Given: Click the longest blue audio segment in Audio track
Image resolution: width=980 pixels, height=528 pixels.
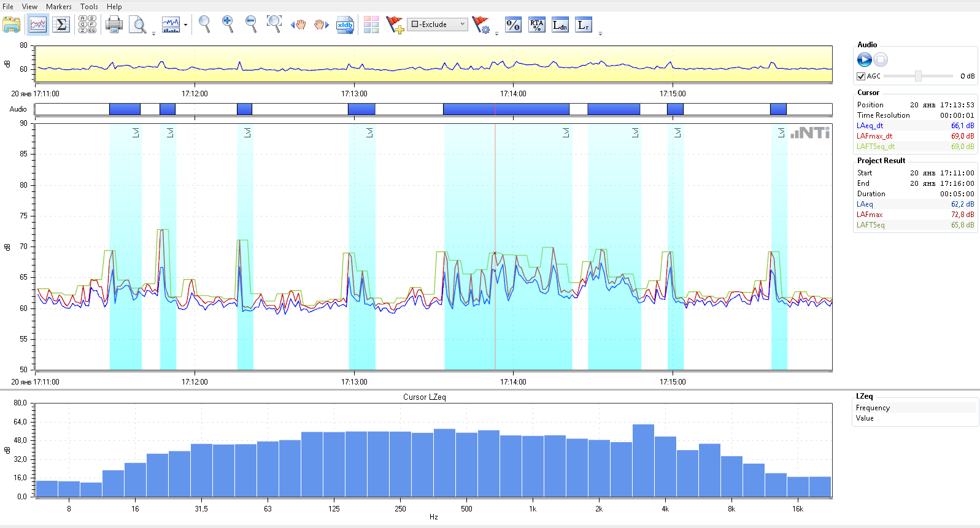Looking at the screenshot, I should [x=506, y=109].
